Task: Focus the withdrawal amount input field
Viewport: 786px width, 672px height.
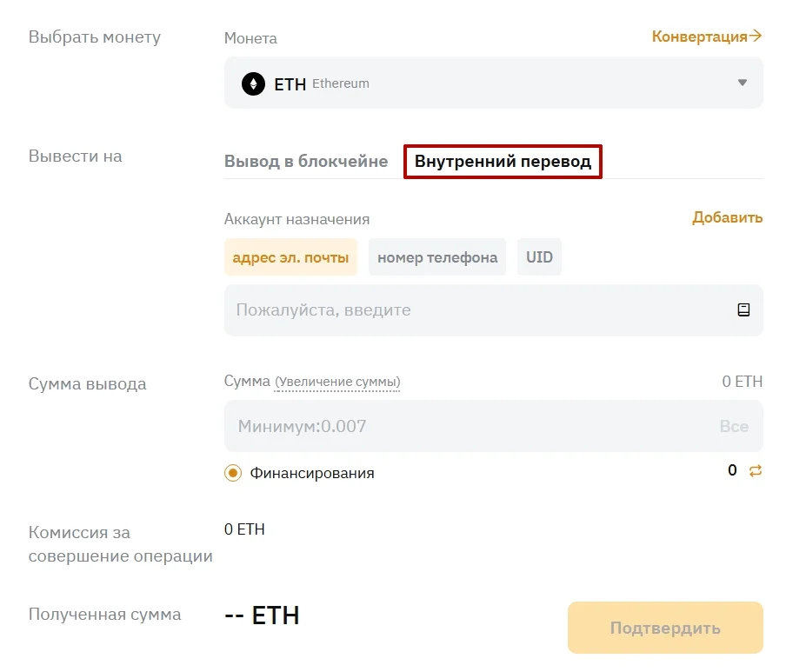Action: coord(470,426)
